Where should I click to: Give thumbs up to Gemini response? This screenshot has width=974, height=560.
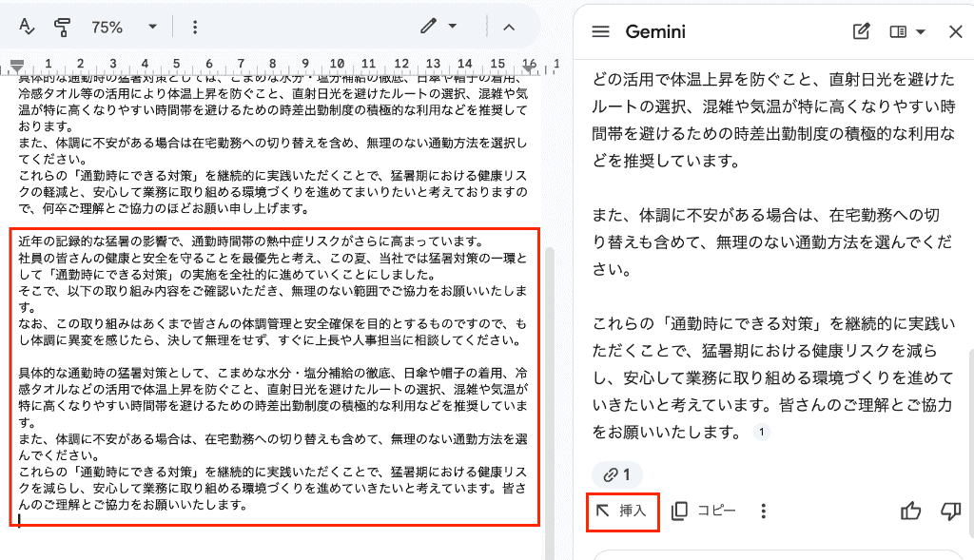tap(910, 511)
